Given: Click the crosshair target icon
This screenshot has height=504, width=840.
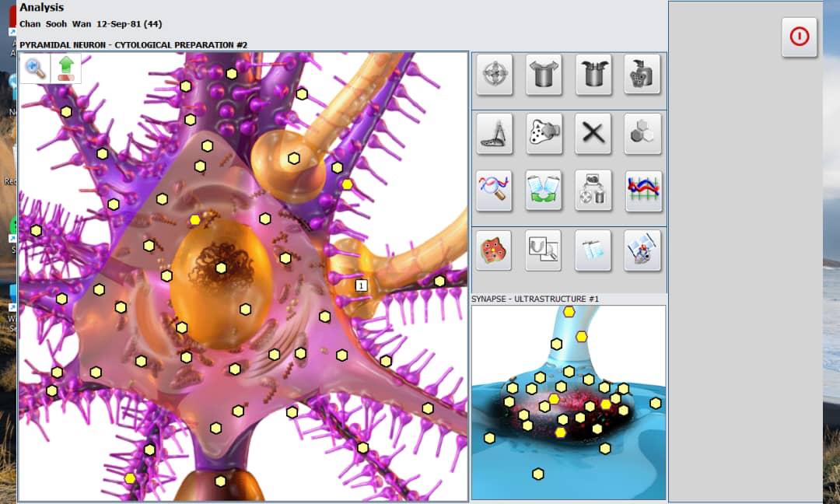Looking at the screenshot, I should point(494,75).
